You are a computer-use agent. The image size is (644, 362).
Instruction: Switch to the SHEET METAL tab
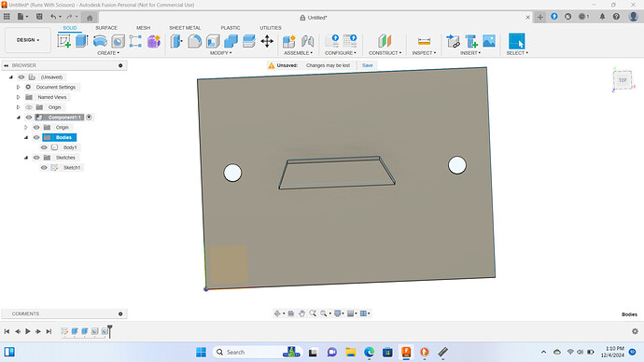click(x=185, y=28)
